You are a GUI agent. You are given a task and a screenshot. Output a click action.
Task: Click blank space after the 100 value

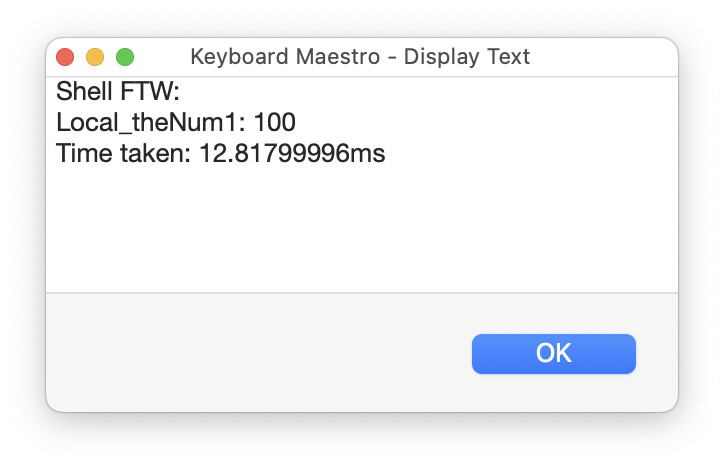click(450, 123)
